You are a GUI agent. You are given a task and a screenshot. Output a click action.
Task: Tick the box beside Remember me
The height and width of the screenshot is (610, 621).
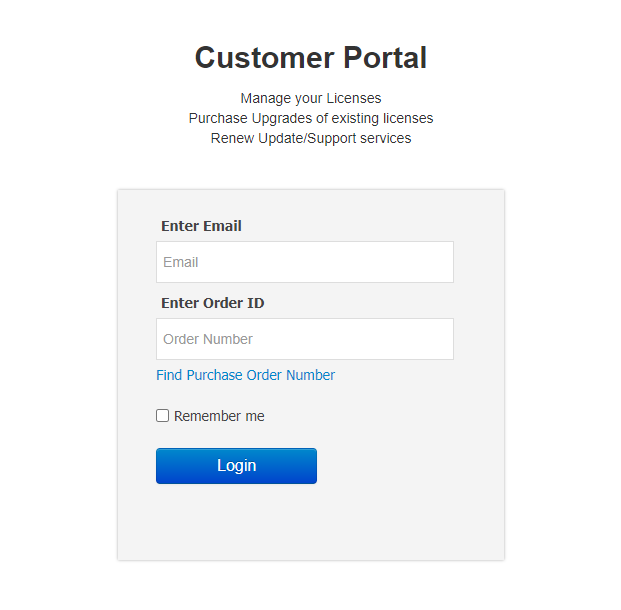point(163,416)
